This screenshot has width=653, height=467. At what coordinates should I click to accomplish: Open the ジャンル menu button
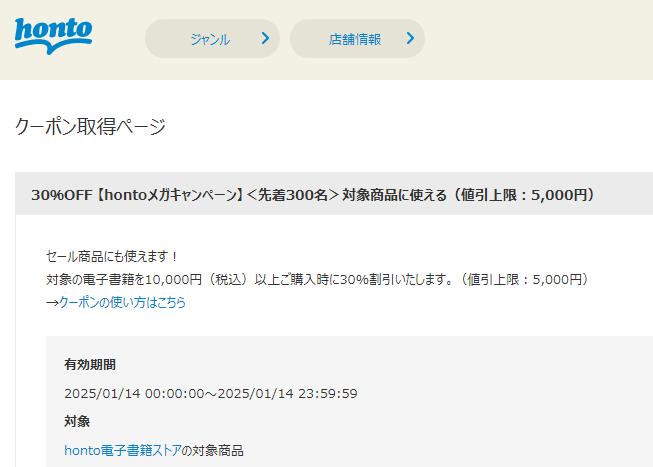coord(212,39)
